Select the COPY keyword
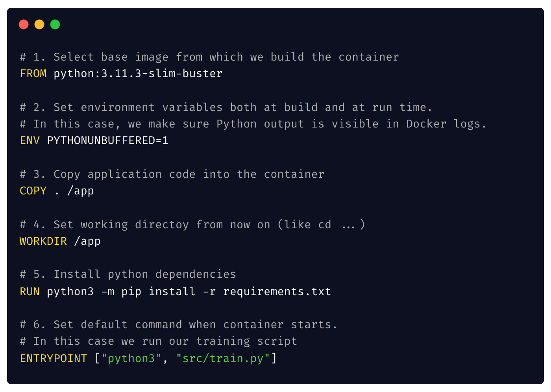This screenshot has height=392, width=551. tap(33, 190)
